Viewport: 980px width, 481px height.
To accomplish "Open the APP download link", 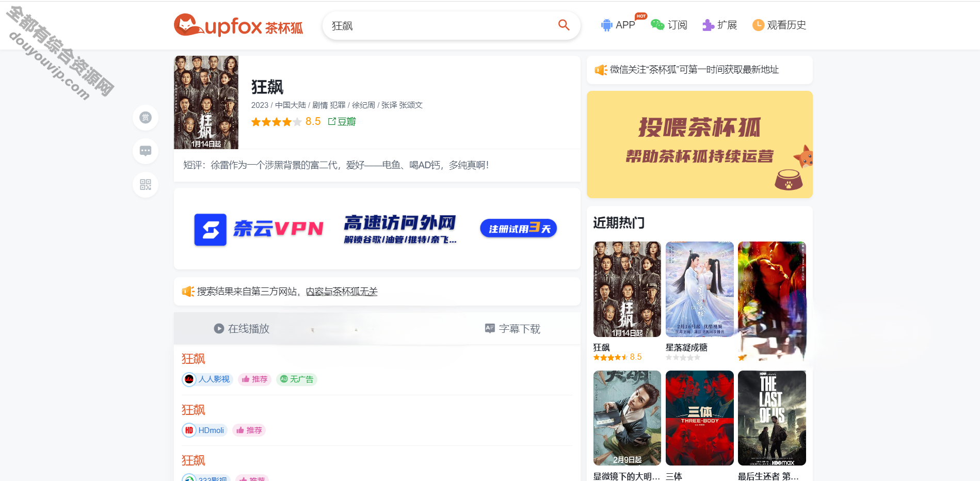I will (x=618, y=25).
